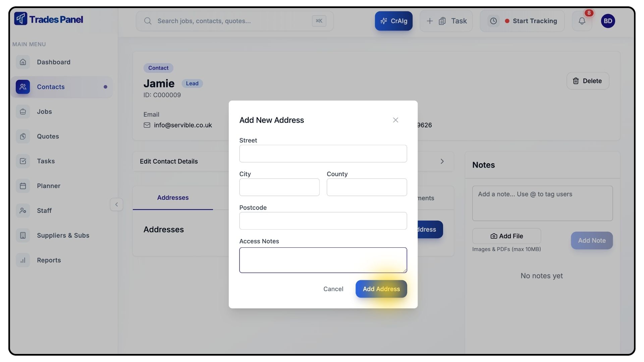Open Suppliers & Subs building icon
This screenshot has height=362, width=644.
click(x=23, y=235)
